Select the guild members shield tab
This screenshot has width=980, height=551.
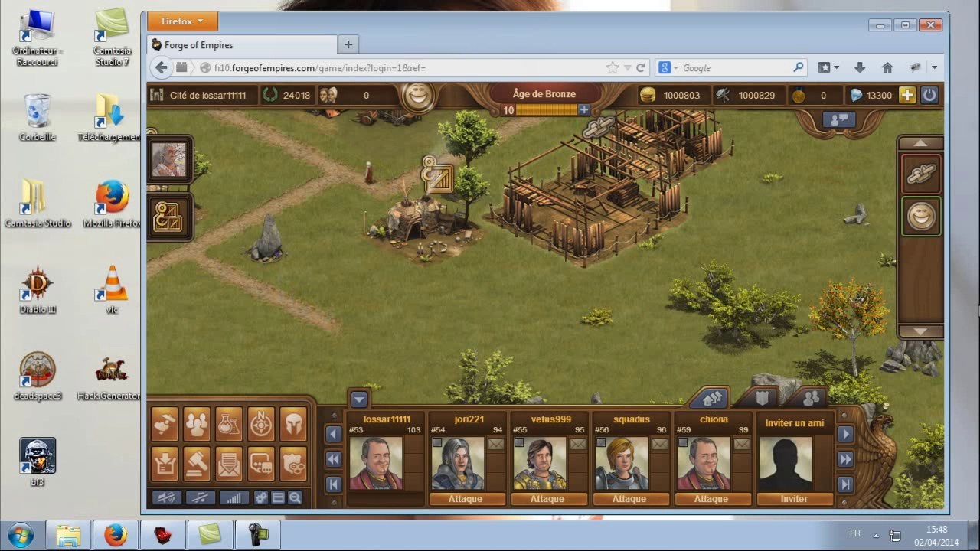pos(763,398)
